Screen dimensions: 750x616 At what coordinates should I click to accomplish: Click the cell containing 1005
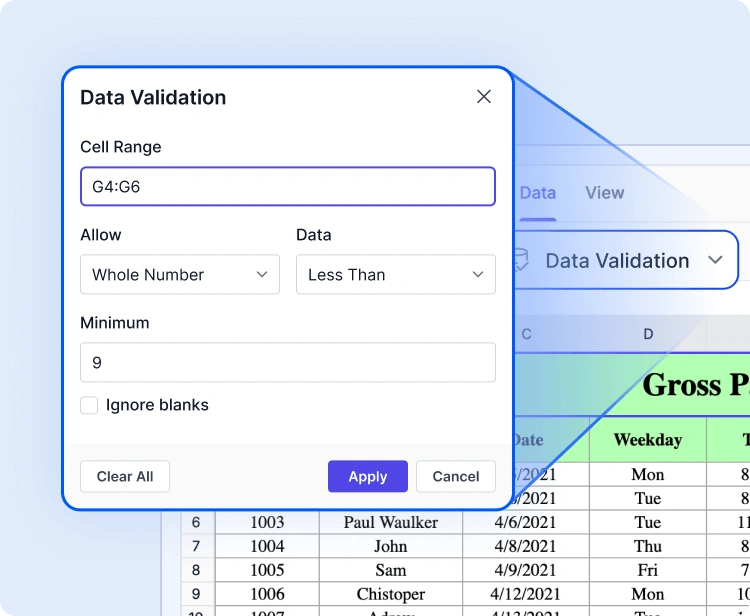(267, 570)
